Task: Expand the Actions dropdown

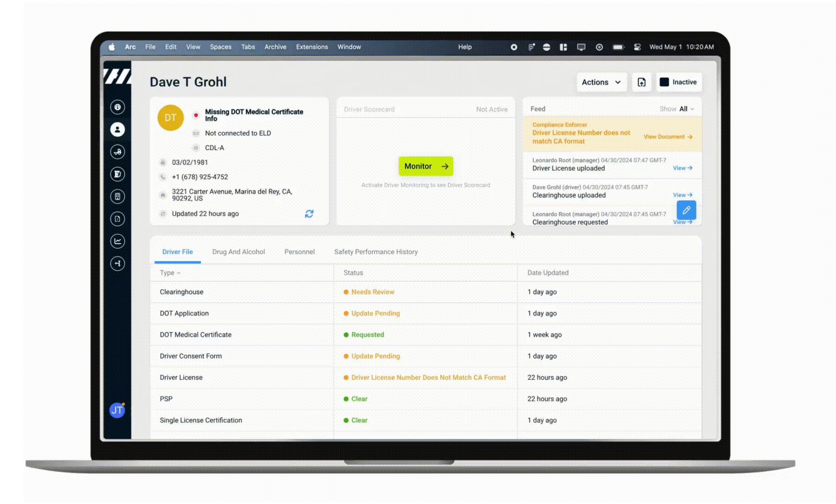Action: click(601, 82)
